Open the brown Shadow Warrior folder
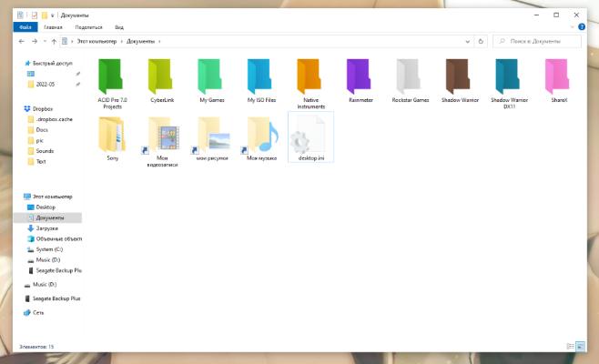Screen dimensions: 599x364 point(460,81)
